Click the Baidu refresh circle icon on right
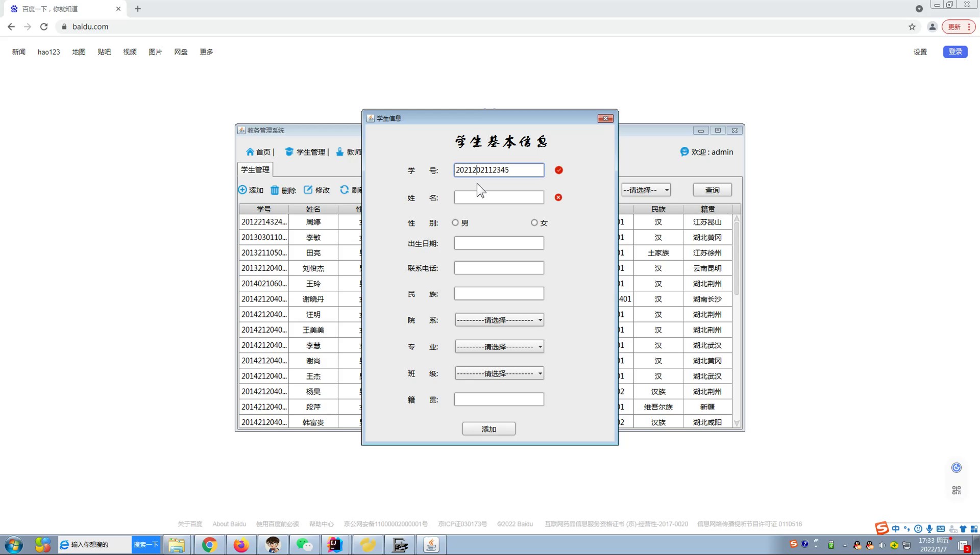 click(x=957, y=468)
